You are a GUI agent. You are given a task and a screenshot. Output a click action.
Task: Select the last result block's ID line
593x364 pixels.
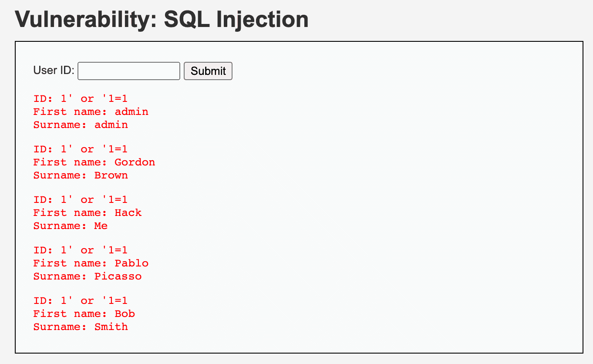point(80,300)
